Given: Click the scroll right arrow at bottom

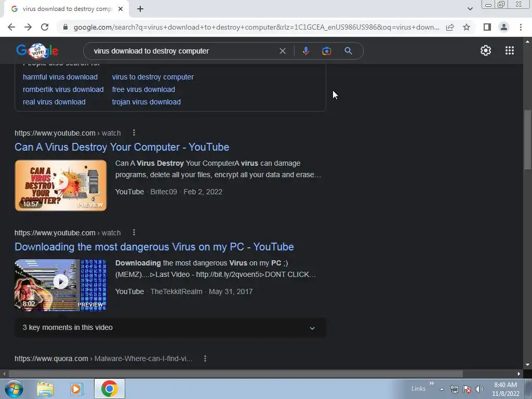Looking at the screenshot, I should tap(519, 374).
